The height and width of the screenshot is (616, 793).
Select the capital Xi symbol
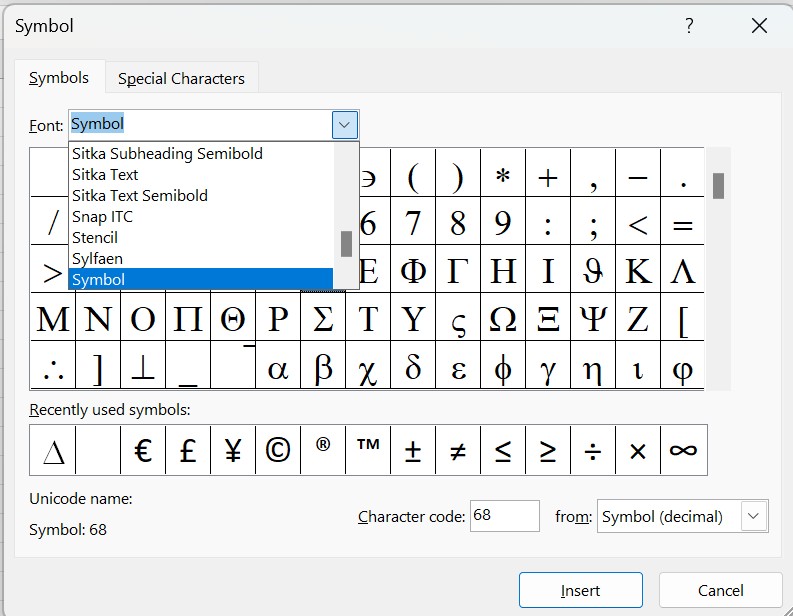[548, 317]
